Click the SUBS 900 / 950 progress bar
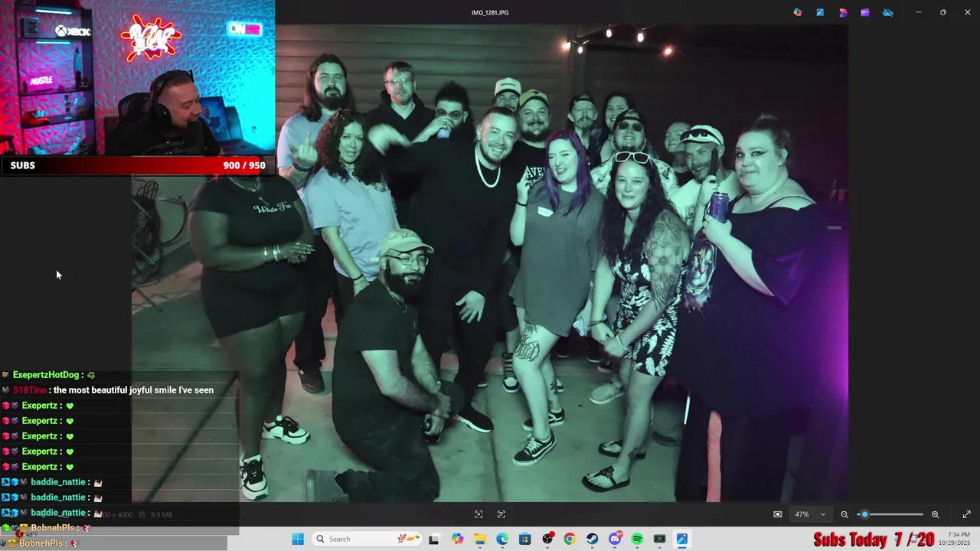The width and height of the screenshot is (980, 551). pyautogui.click(x=138, y=165)
